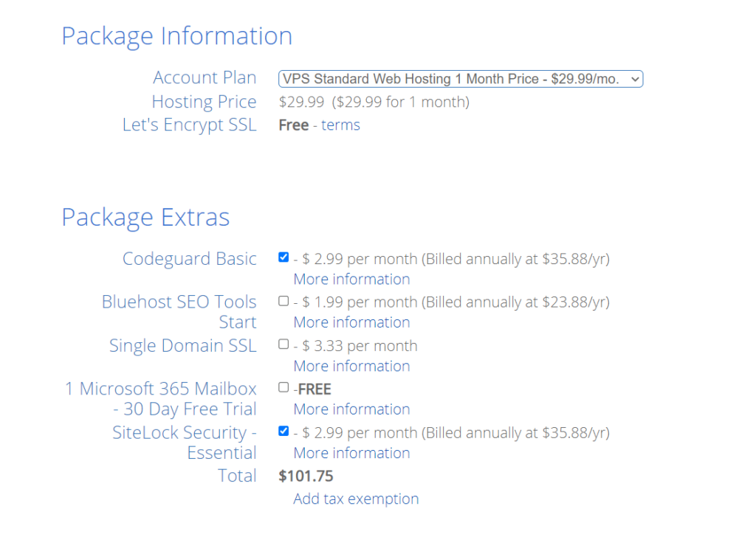This screenshot has height=537, width=756.
Task: Click More information under Microsoft 365 Mailbox
Action: pos(351,409)
